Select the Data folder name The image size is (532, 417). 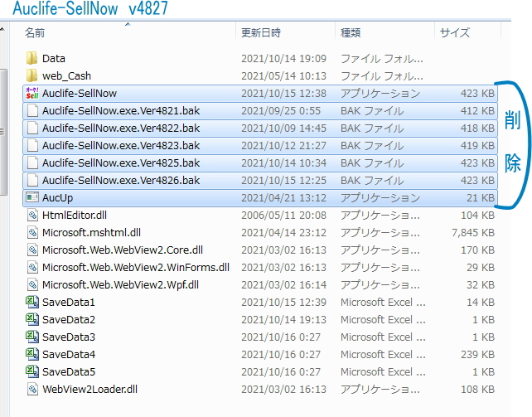54,59
